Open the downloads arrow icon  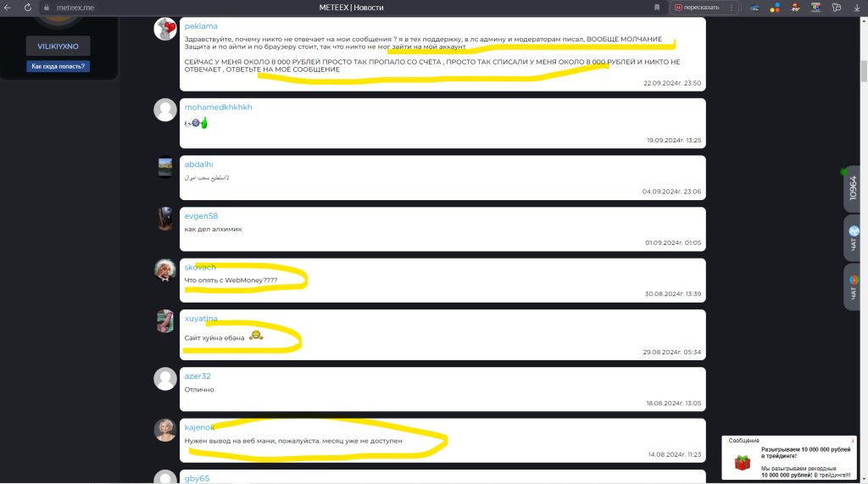click(x=857, y=8)
